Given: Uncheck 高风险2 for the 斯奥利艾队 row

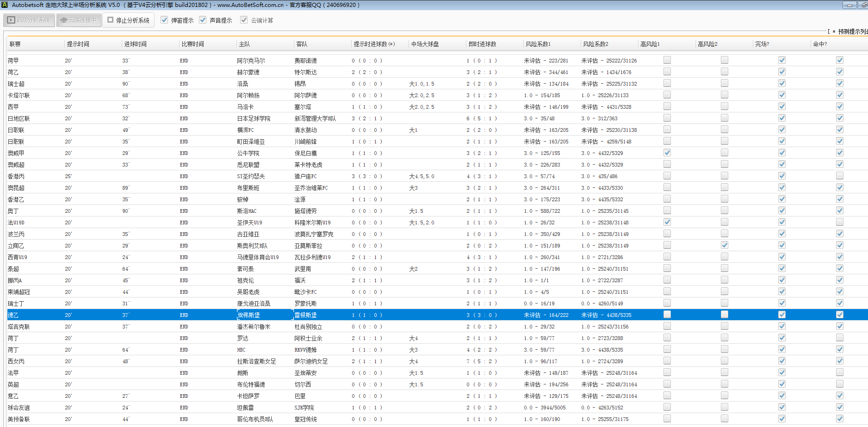Looking at the screenshot, I should (724, 245).
